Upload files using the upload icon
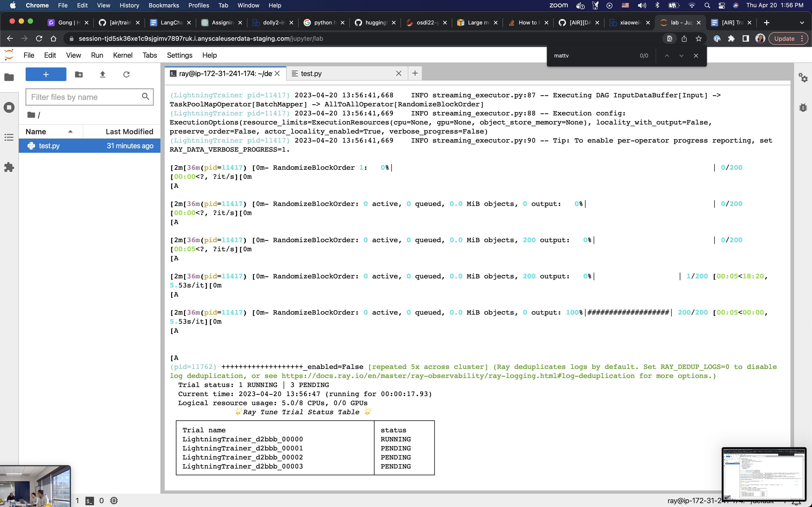 (103, 74)
